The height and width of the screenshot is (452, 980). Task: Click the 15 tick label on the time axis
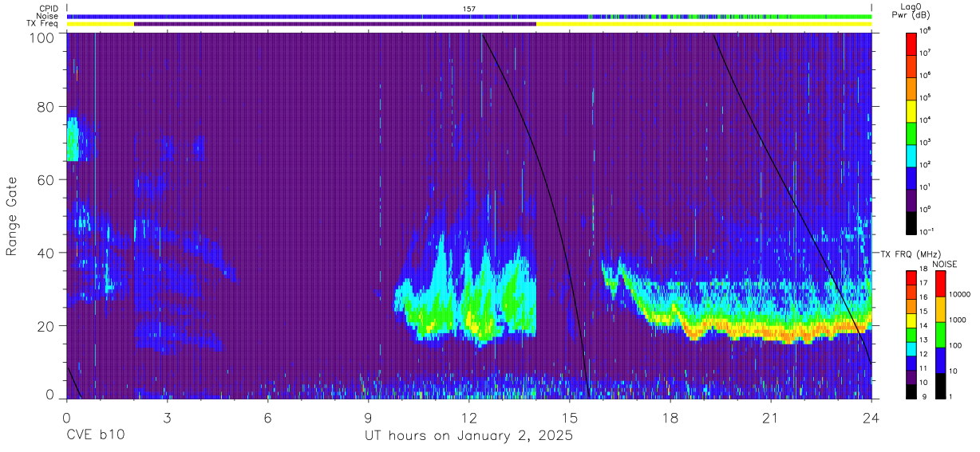pos(570,418)
